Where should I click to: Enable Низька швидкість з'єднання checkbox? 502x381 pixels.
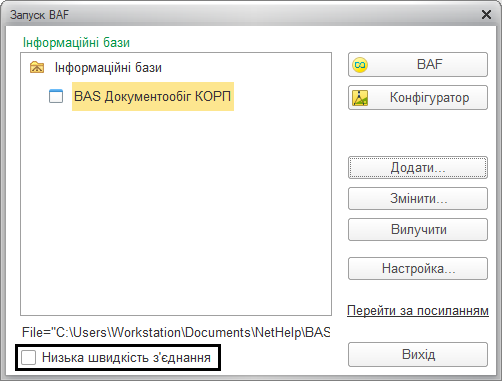(28, 358)
